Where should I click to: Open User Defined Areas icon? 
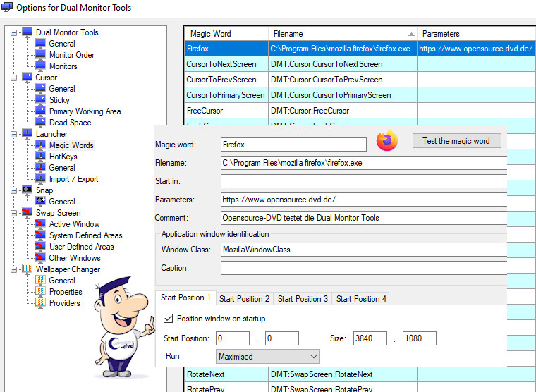coord(40,247)
